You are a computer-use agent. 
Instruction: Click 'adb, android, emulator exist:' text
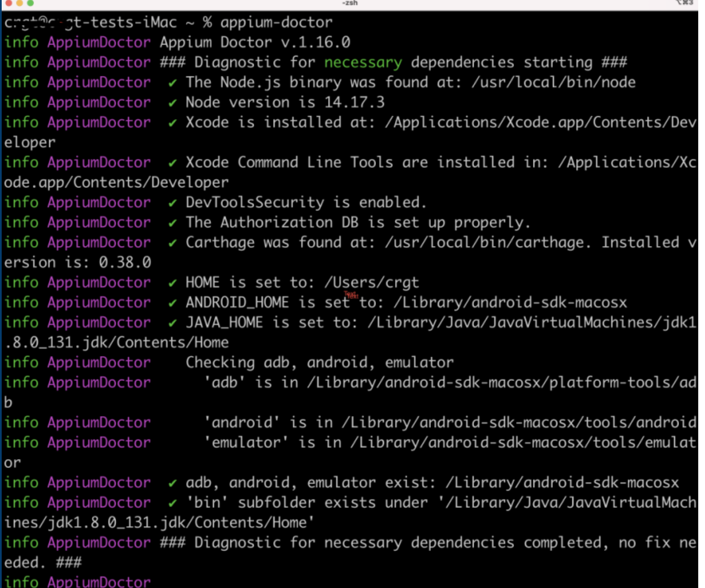click(x=311, y=483)
